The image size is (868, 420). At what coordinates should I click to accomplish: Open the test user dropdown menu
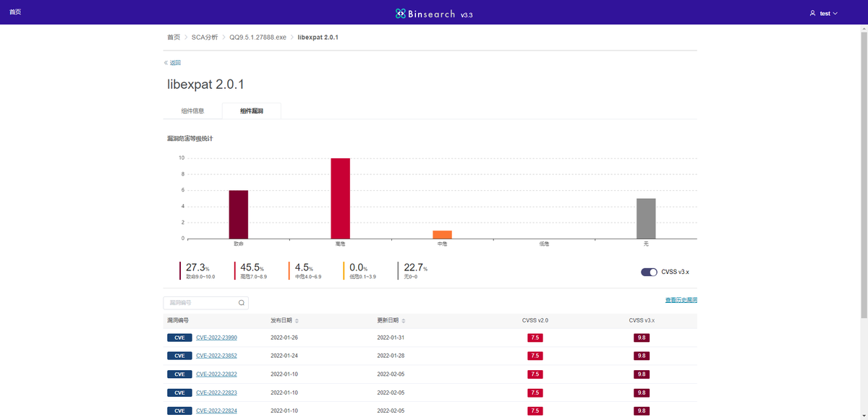point(824,13)
